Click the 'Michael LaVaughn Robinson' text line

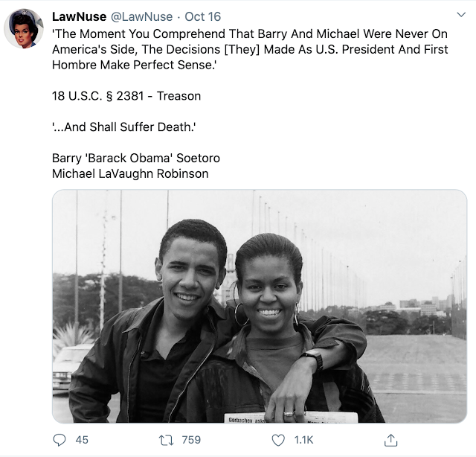(130, 174)
